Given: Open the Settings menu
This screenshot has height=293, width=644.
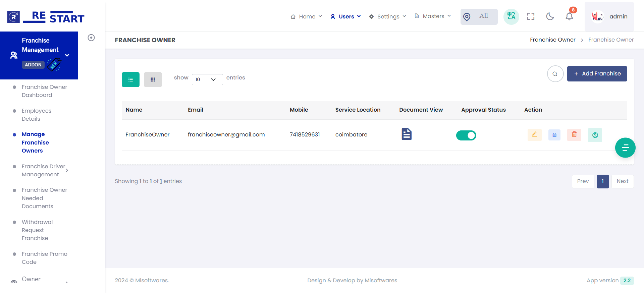Looking at the screenshot, I should (388, 16).
